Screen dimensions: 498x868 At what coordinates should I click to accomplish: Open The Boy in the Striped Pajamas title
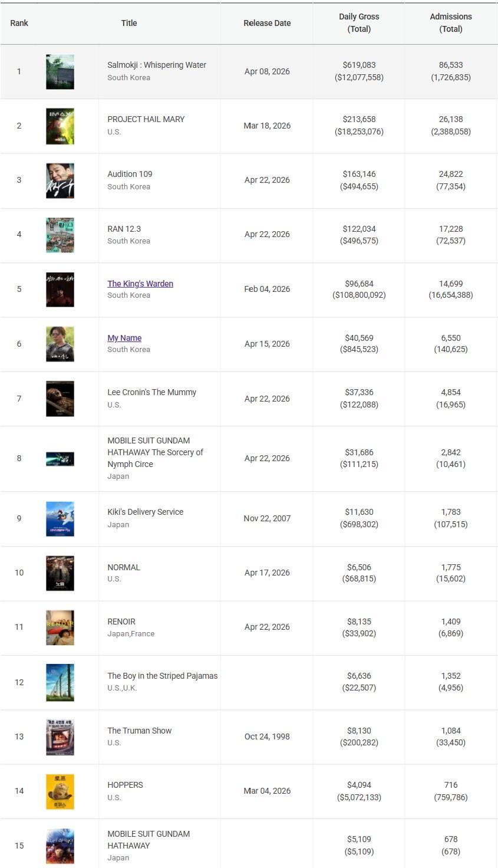coord(162,676)
